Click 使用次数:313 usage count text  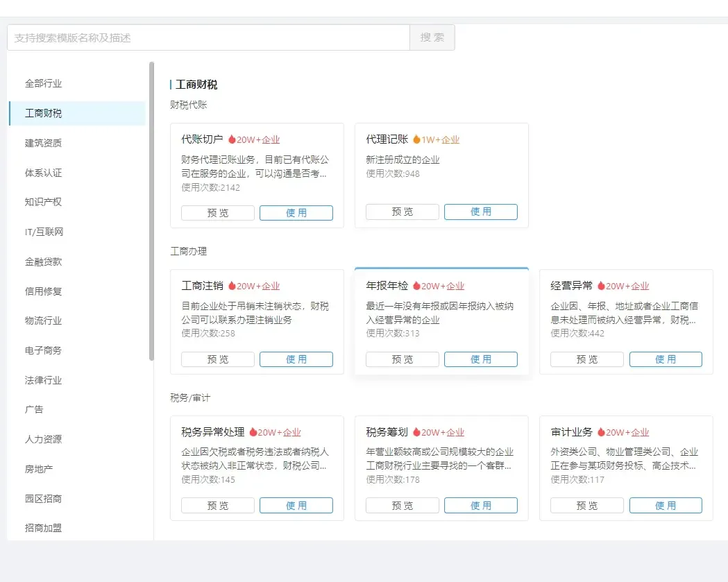click(393, 333)
